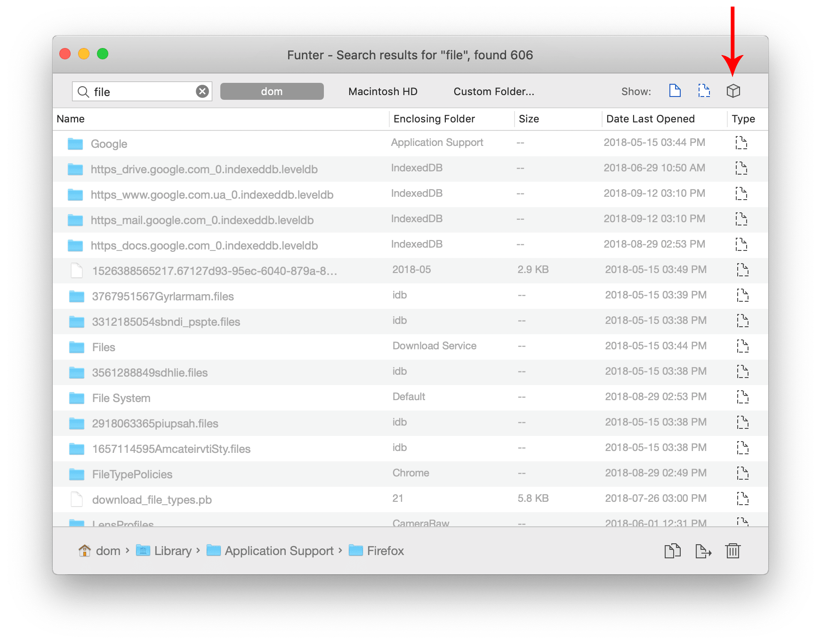
Task: Click the Default enclosing folder cell
Action: pyautogui.click(x=409, y=397)
